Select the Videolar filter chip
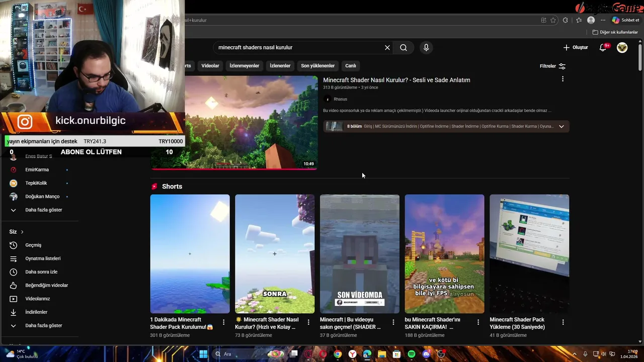 pos(210,66)
